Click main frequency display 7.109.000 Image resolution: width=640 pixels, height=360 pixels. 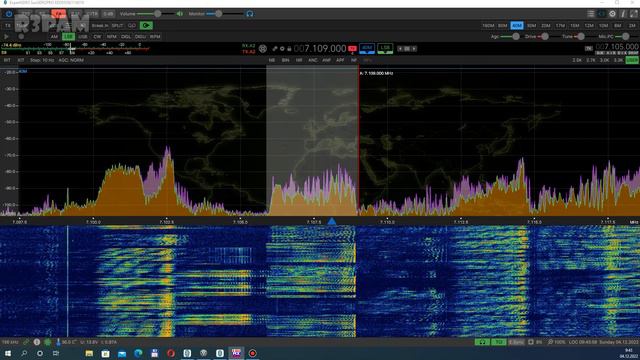pos(320,49)
